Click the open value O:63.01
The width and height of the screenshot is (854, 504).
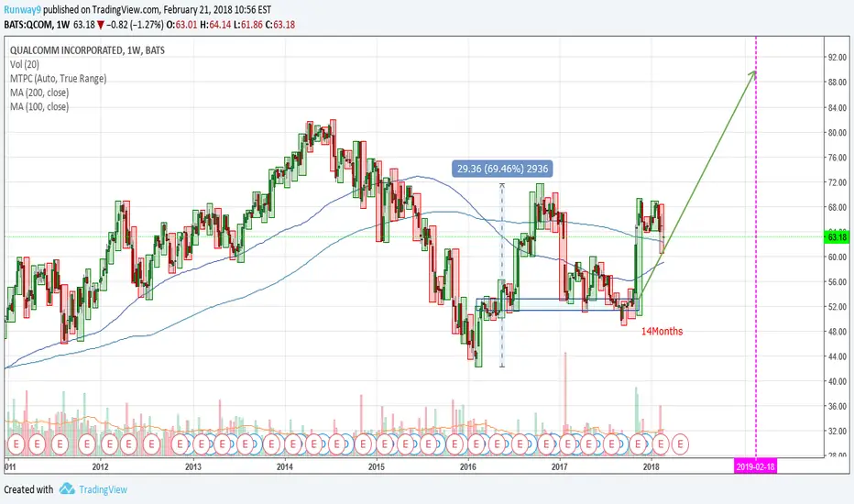click(x=183, y=25)
